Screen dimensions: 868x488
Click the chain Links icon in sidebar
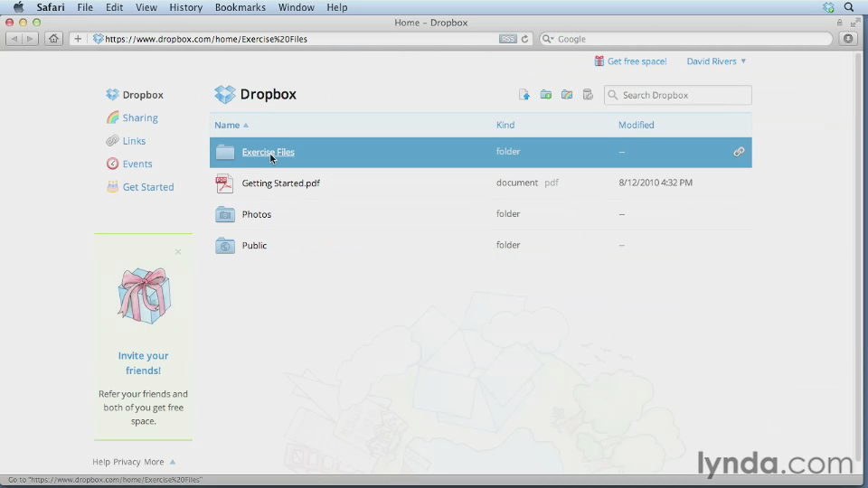click(x=112, y=141)
